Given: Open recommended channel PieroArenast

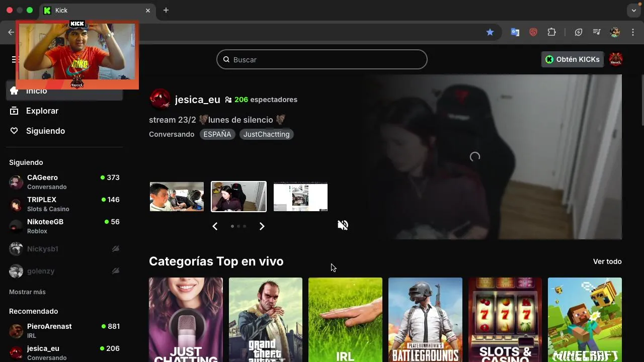Looking at the screenshot, I should (x=64, y=331).
